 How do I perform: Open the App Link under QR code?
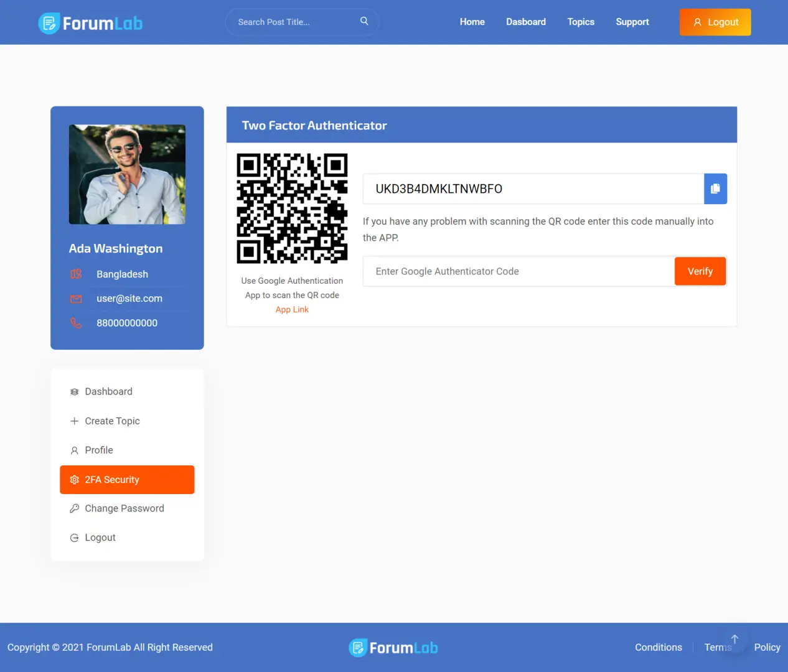[292, 310]
